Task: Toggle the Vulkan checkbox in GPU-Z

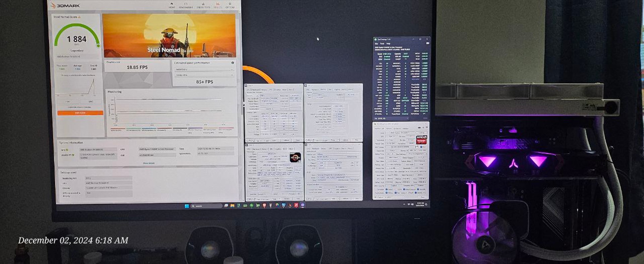Action: click(387, 193)
